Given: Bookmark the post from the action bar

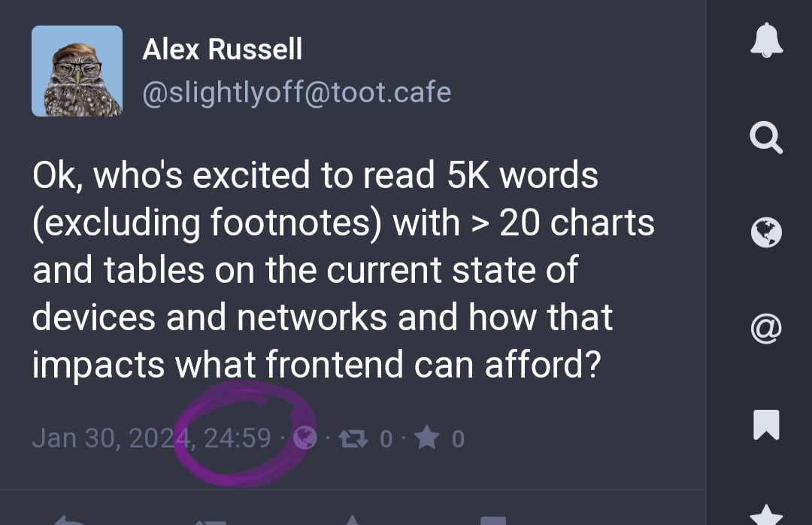Looking at the screenshot, I should click(493, 520).
